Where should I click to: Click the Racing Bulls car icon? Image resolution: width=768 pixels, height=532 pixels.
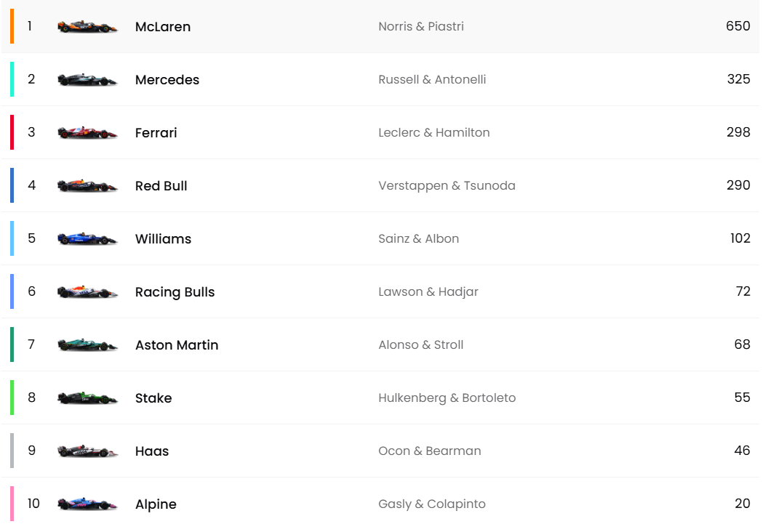click(x=87, y=292)
